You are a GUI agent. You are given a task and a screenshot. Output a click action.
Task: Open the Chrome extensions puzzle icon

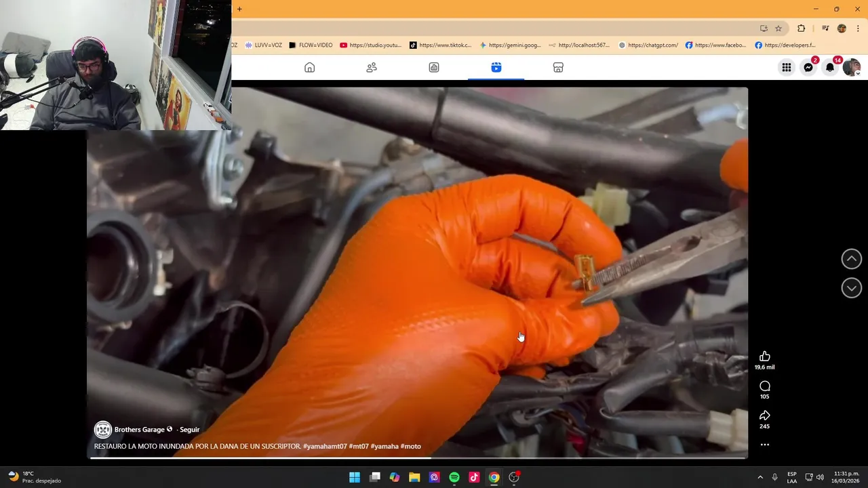[x=801, y=28]
